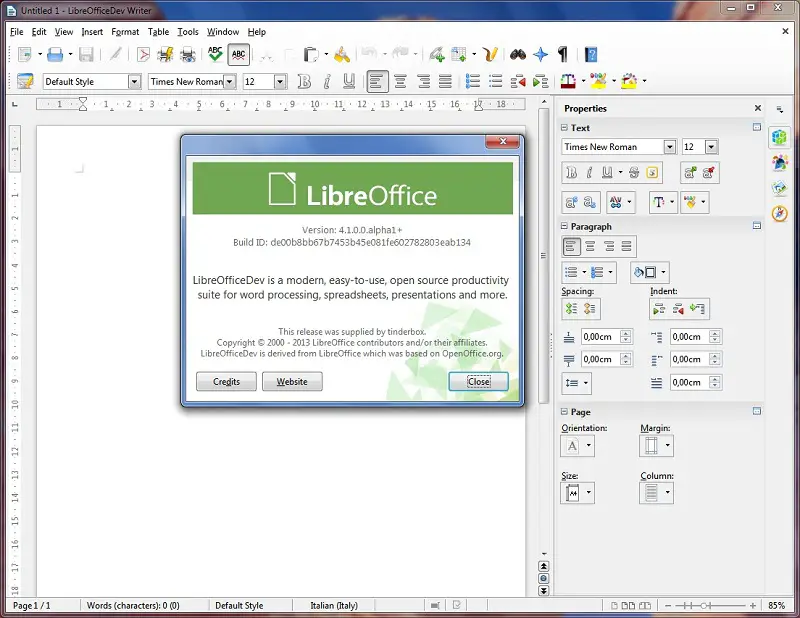This screenshot has height=618, width=800.
Task: Click the zoom in plus button
Action: [753, 606]
